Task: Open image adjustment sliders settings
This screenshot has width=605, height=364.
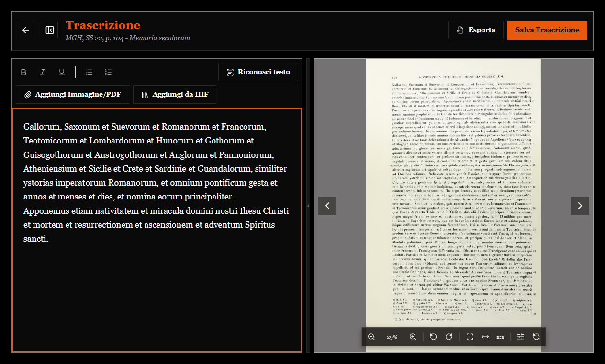Action: 521,337
